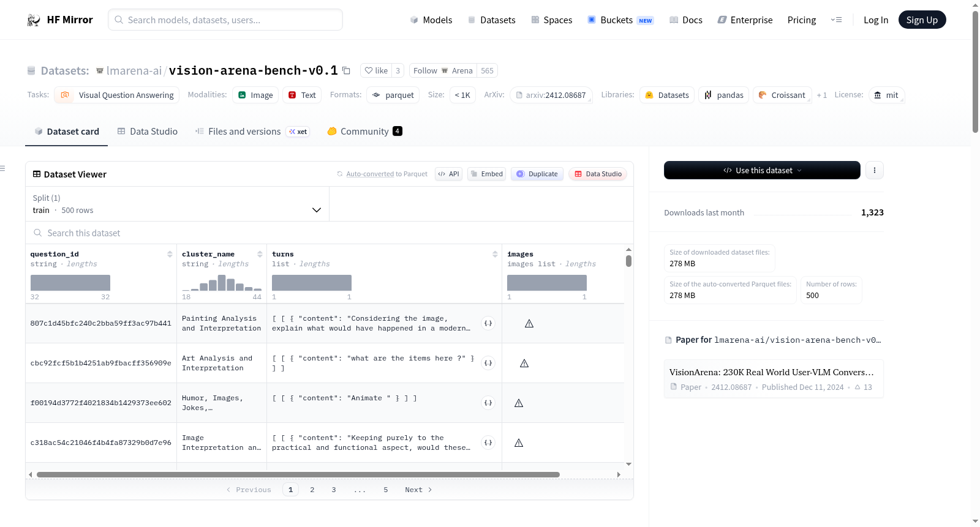Screen dimensions: 980x527
Task: Expand JSON for the f00194d3 row turns cell
Action: (x=488, y=403)
